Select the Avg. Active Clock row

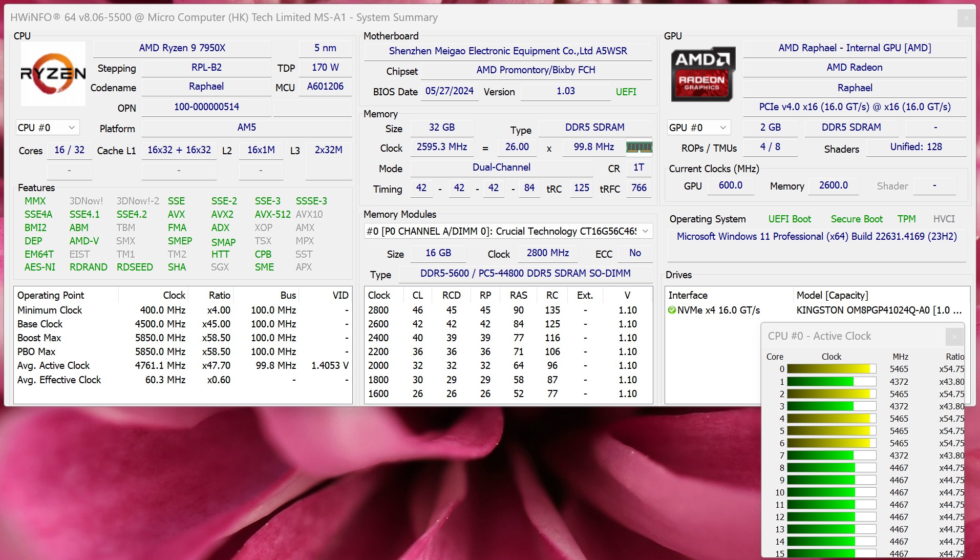tap(182, 365)
